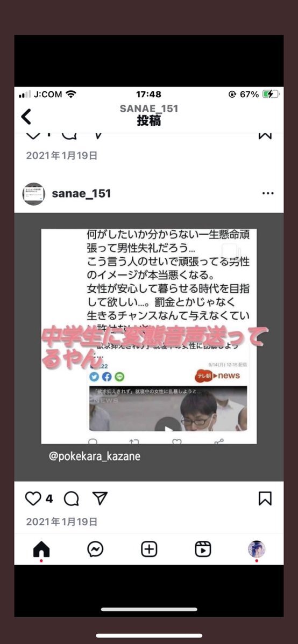
Task: Like the post with the heart icon
Action: tap(33, 498)
